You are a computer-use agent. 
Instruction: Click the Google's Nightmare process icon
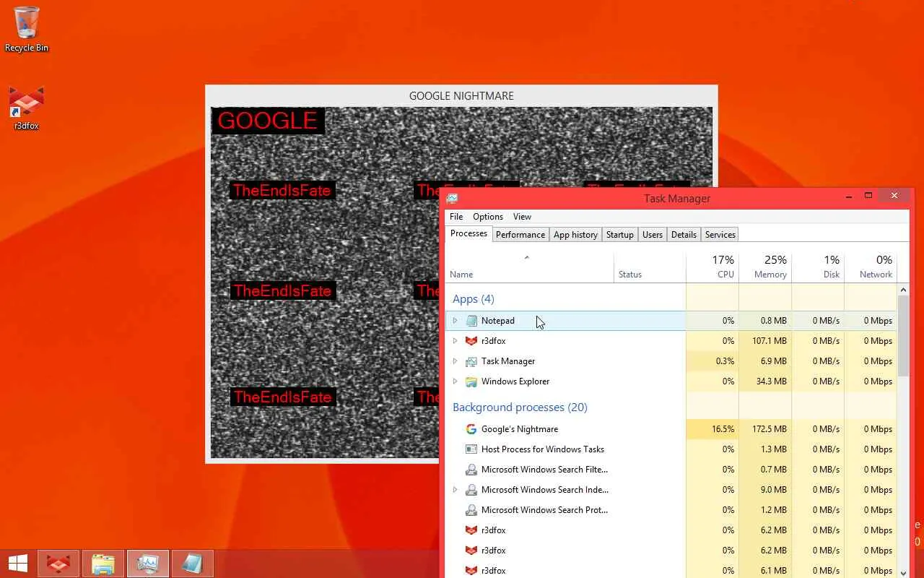pos(471,429)
